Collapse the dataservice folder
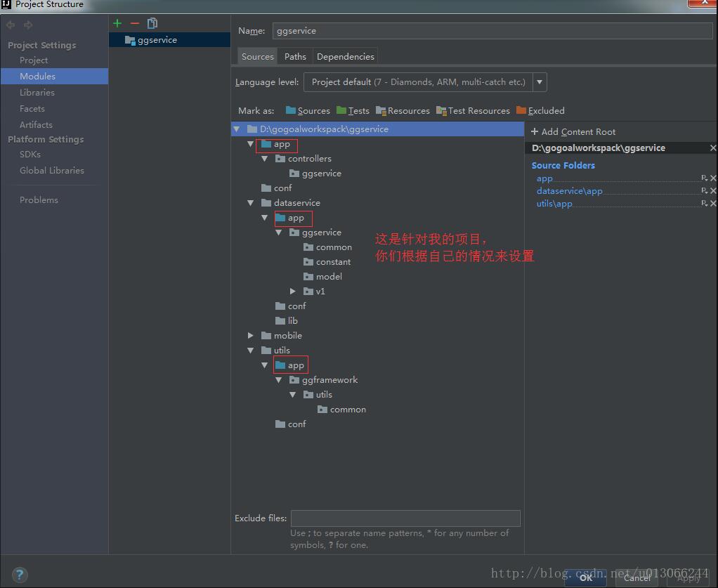 tap(251, 203)
